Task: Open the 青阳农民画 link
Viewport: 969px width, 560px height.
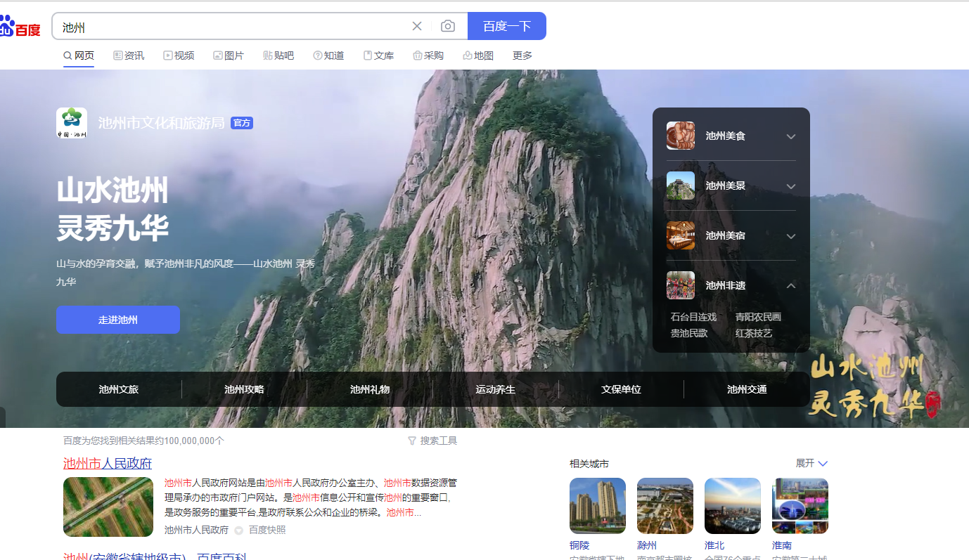Action: point(758,317)
